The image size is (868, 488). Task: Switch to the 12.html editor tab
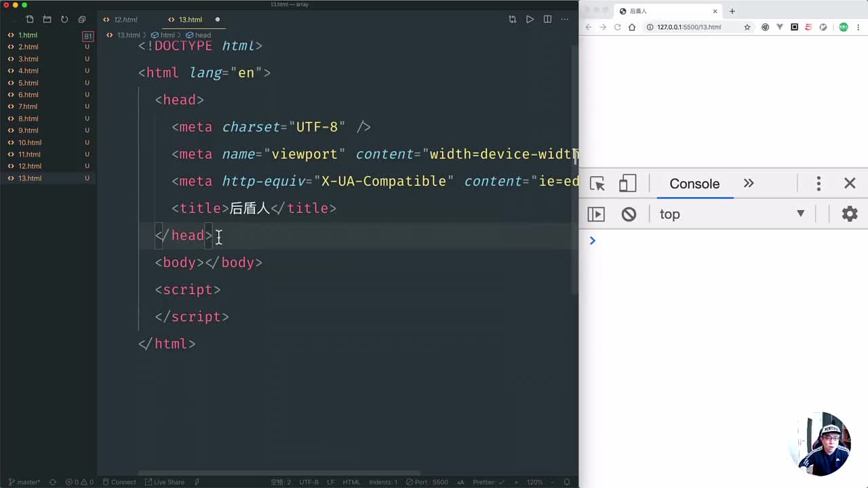click(x=125, y=20)
